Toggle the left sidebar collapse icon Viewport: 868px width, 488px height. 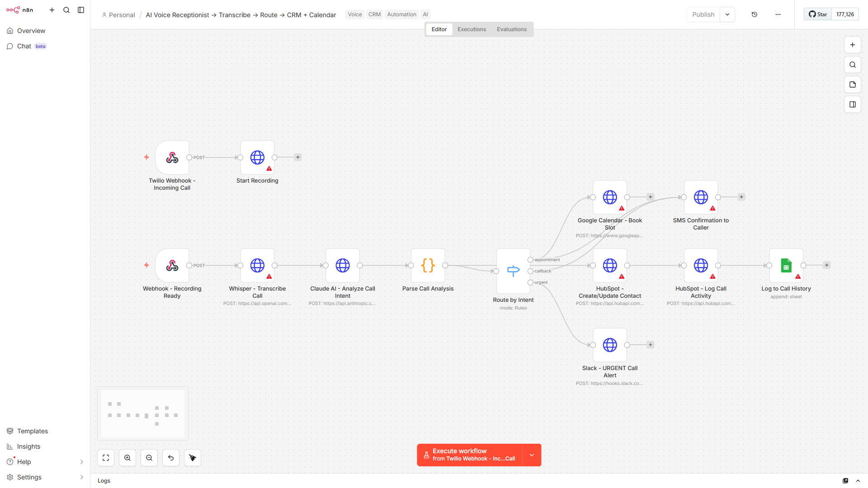(x=81, y=10)
